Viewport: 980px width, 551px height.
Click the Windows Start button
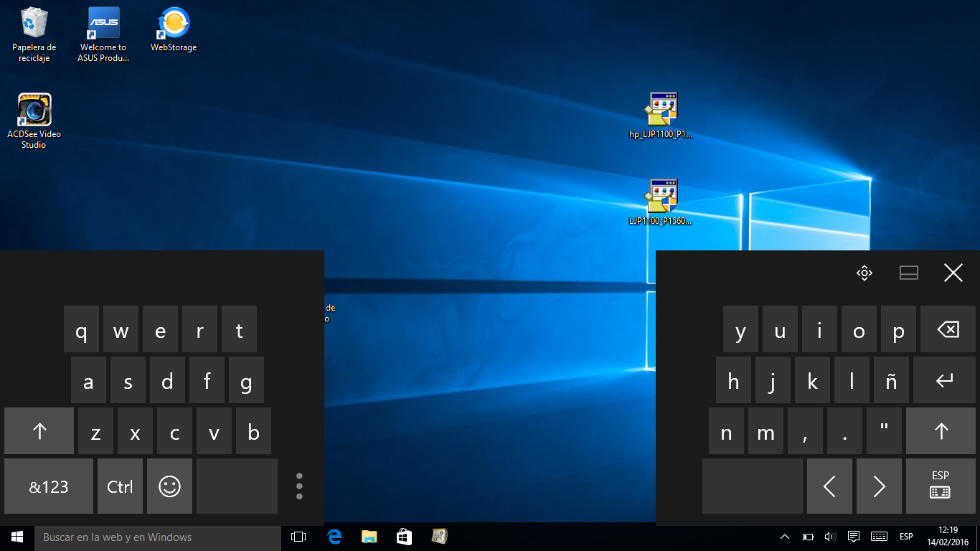point(17,537)
